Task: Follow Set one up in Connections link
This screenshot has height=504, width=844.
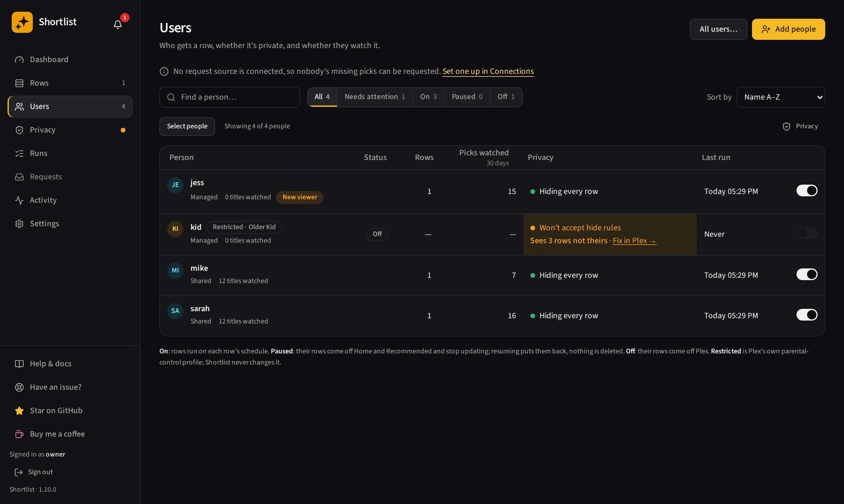Action: (x=488, y=71)
